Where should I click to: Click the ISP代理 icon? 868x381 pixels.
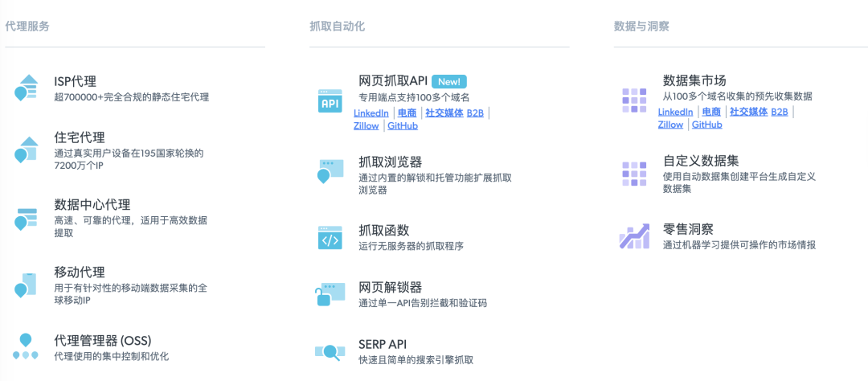coord(26,88)
